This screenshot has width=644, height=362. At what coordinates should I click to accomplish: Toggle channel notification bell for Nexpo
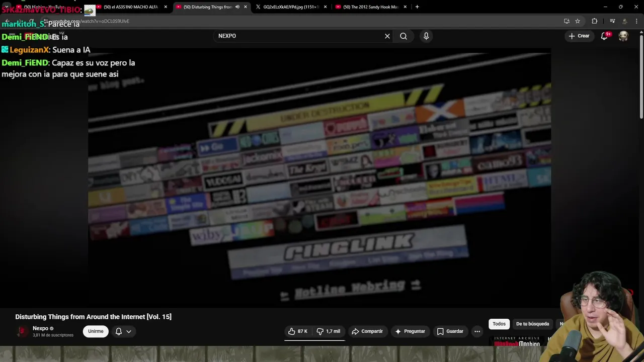coord(119,331)
